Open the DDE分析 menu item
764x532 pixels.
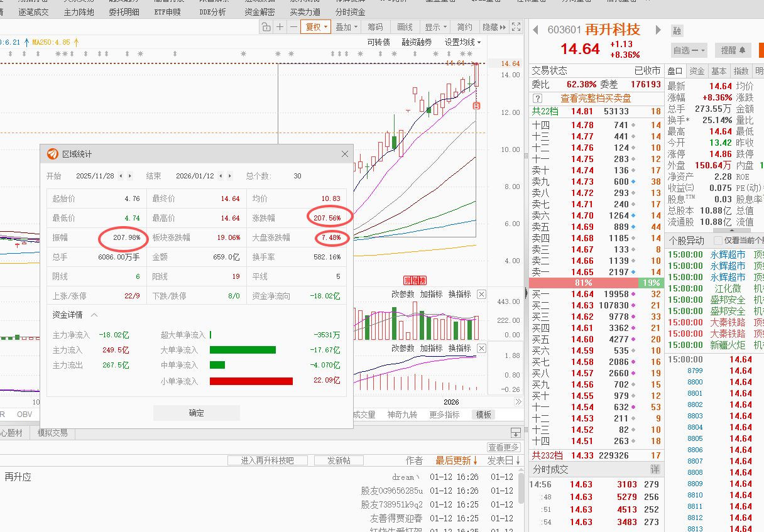coord(212,12)
